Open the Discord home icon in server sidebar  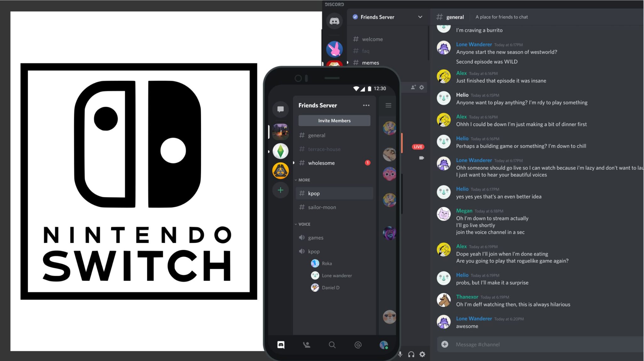pyautogui.click(x=334, y=21)
